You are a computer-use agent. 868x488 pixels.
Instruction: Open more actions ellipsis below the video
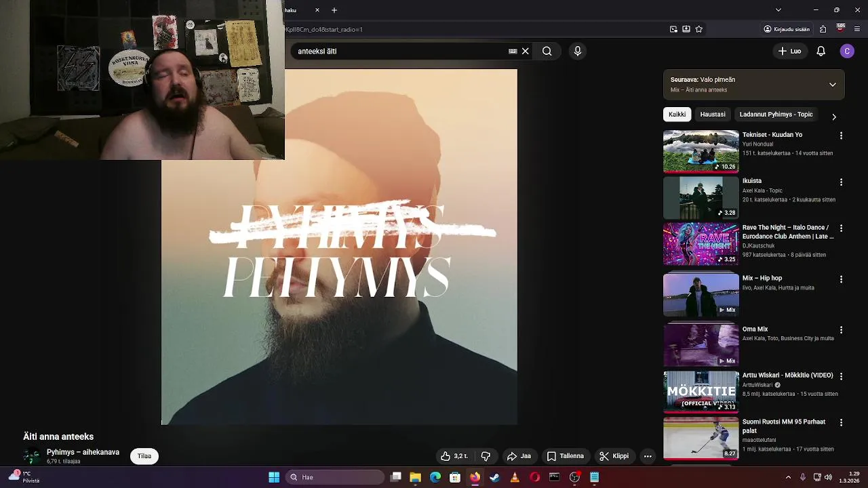pos(648,456)
